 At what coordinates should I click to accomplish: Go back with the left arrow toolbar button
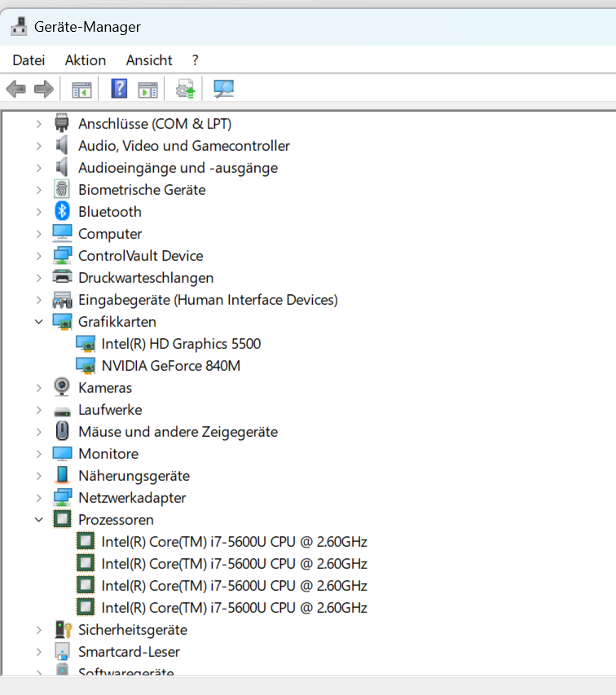click(x=16, y=89)
